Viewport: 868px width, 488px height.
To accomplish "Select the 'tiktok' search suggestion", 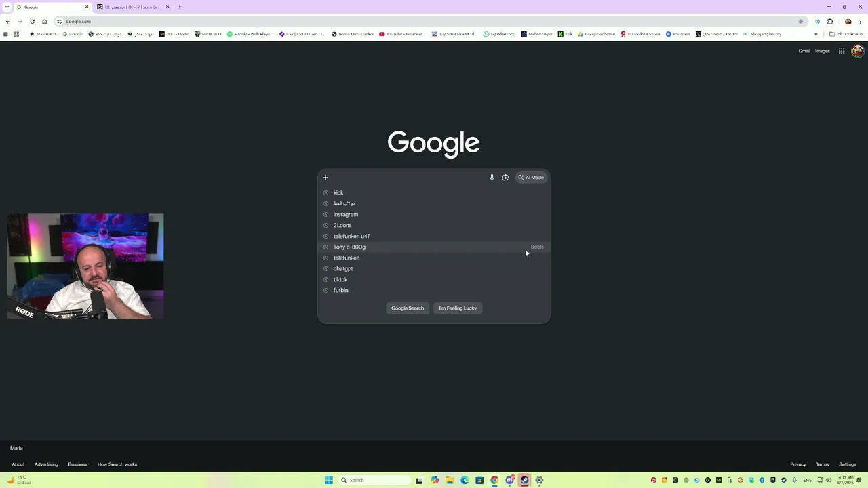I will (434, 279).
